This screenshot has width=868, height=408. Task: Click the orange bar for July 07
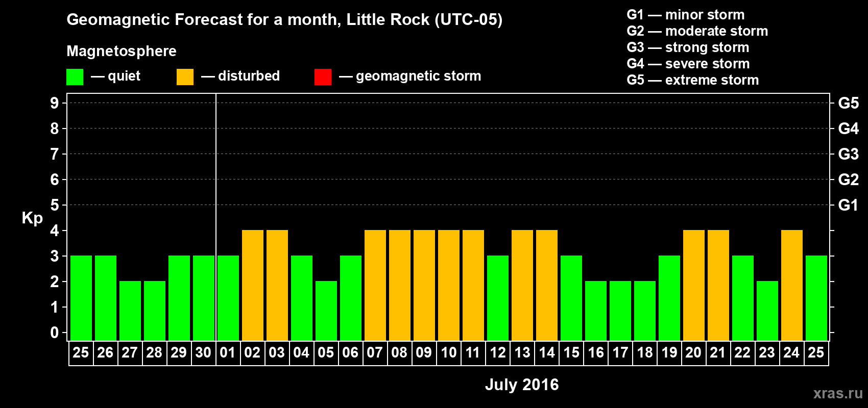point(375,285)
